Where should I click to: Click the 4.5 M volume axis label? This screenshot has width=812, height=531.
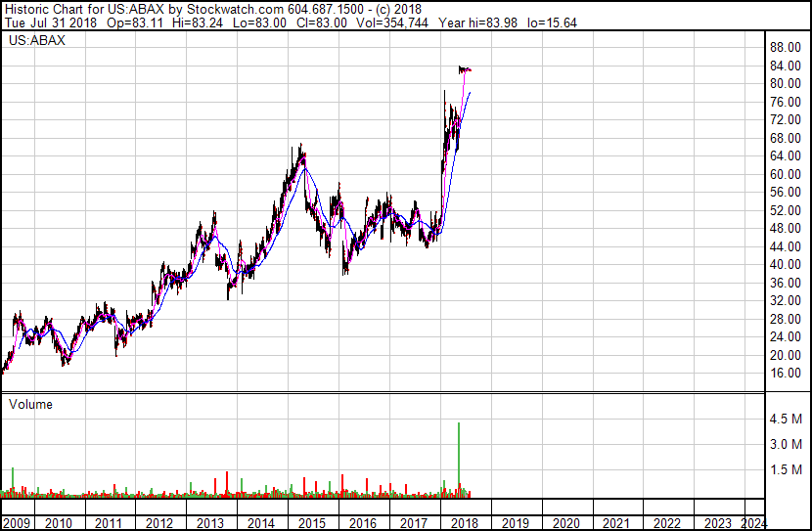tap(786, 419)
